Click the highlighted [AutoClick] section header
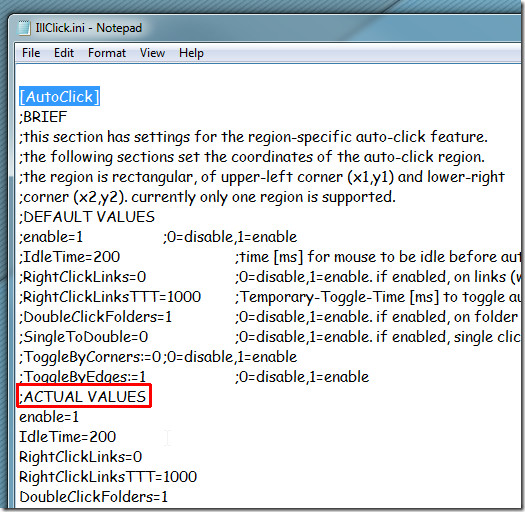Image resolution: width=525 pixels, height=512 pixels. 59,97
